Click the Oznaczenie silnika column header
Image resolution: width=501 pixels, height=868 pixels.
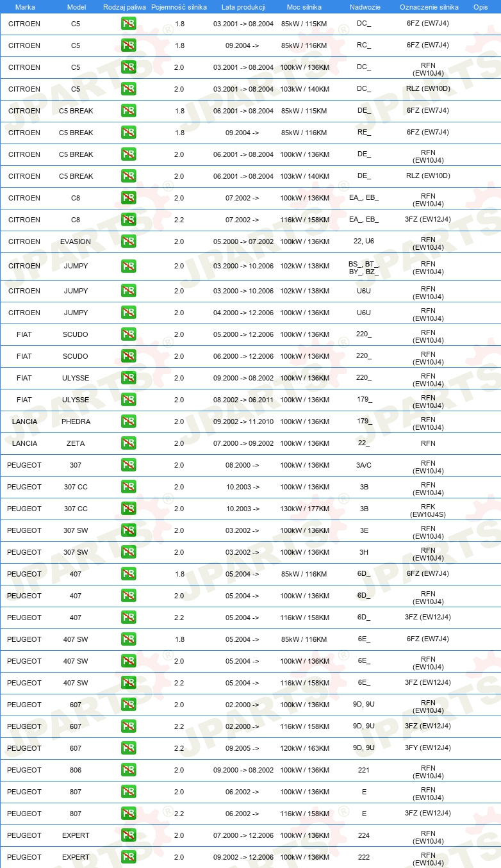[x=429, y=7]
